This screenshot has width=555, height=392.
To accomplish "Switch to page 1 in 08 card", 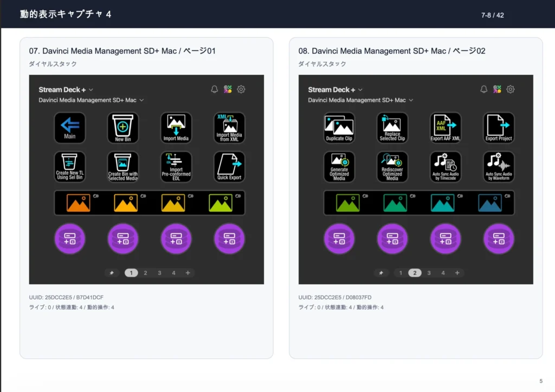I will pos(401,273).
